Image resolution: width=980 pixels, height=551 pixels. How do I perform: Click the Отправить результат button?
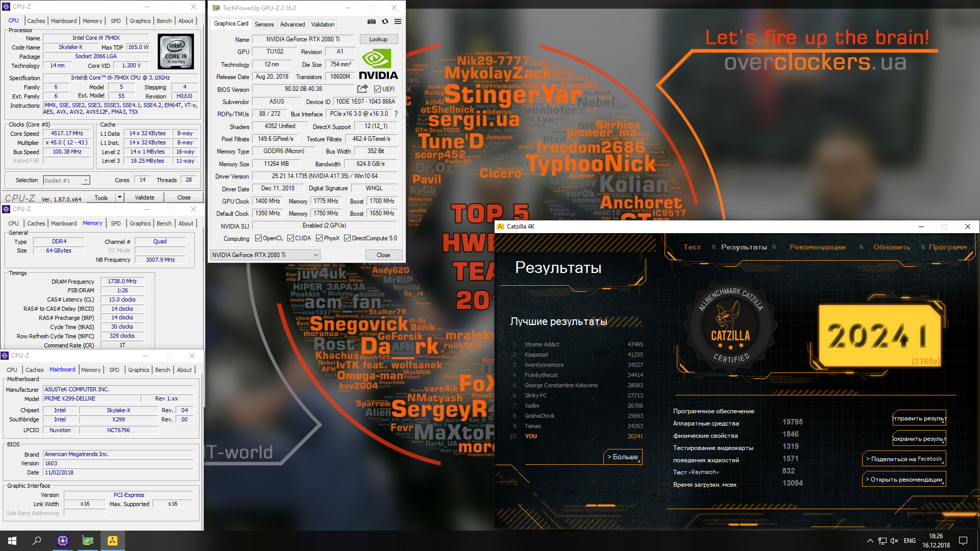(919, 418)
